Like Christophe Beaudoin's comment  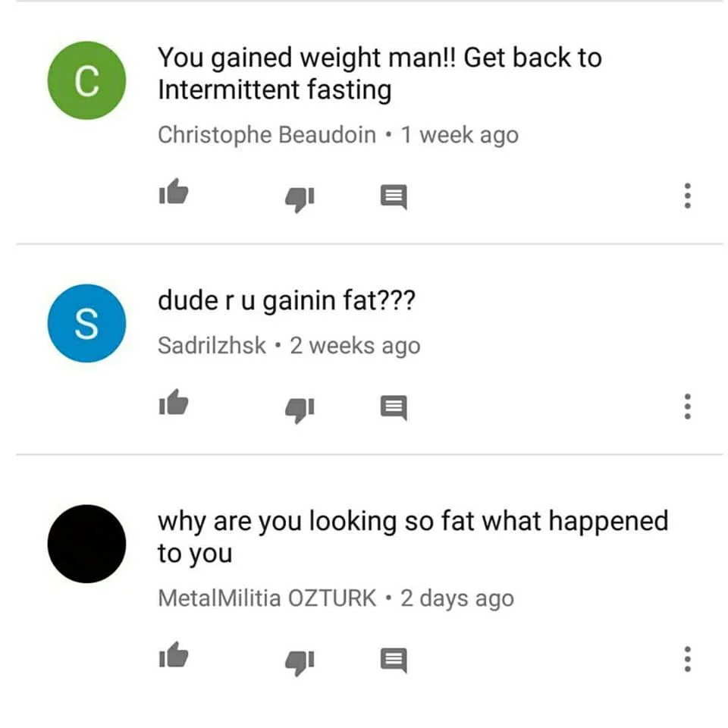[x=174, y=191]
